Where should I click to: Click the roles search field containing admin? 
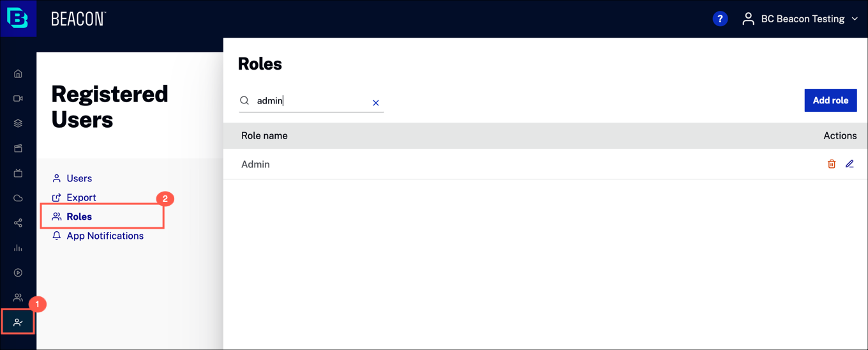coord(311,101)
